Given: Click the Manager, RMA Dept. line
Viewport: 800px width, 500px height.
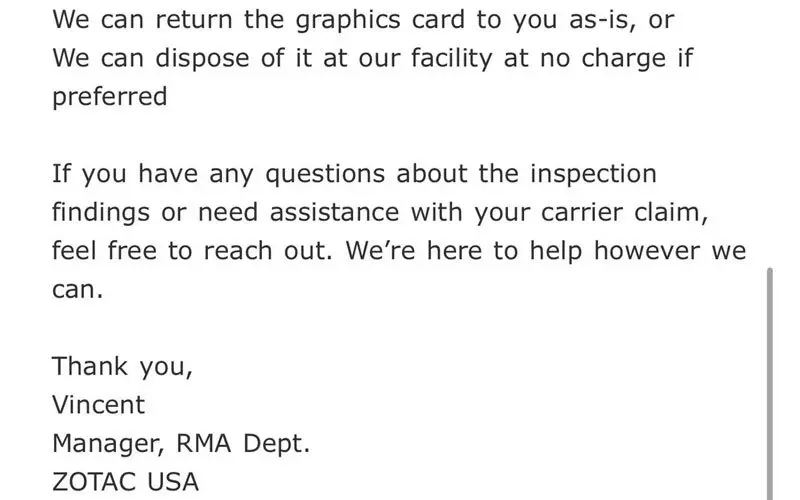Looking at the screenshot, I should click(x=180, y=443).
